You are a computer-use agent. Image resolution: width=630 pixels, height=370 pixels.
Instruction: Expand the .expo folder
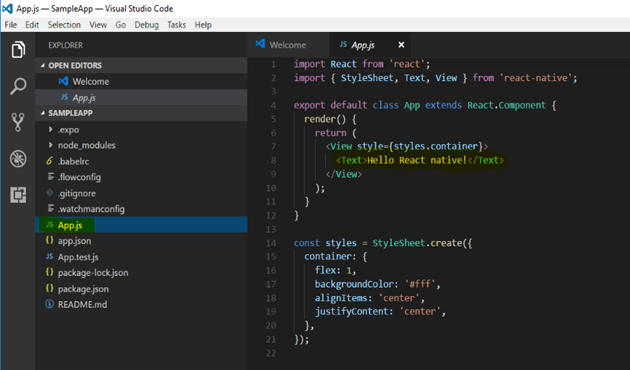(50, 129)
